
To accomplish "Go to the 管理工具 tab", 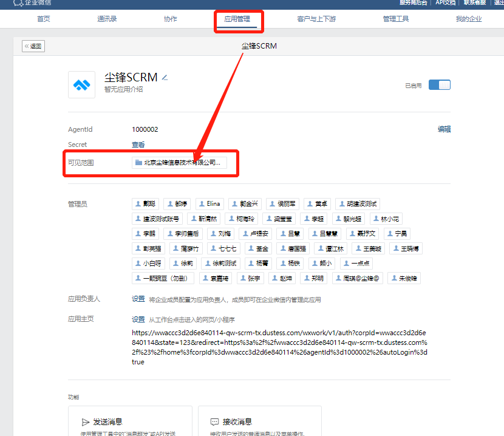I will click(396, 19).
